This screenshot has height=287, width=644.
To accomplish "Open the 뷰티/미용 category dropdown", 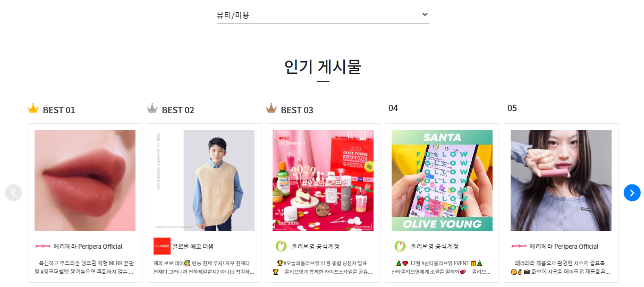I will point(323,15).
